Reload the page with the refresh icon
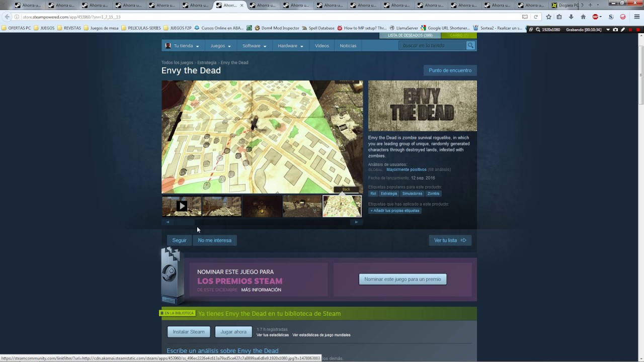 click(536, 17)
